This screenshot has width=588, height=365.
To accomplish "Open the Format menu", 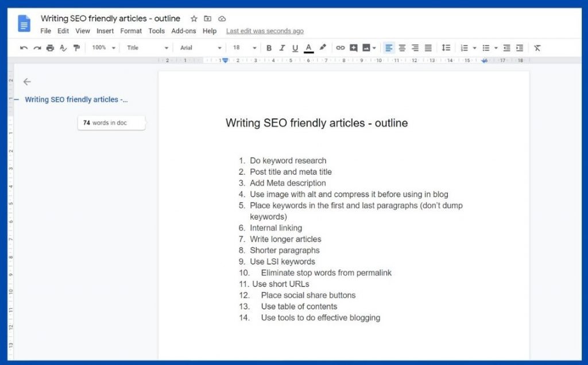I will pos(131,31).
